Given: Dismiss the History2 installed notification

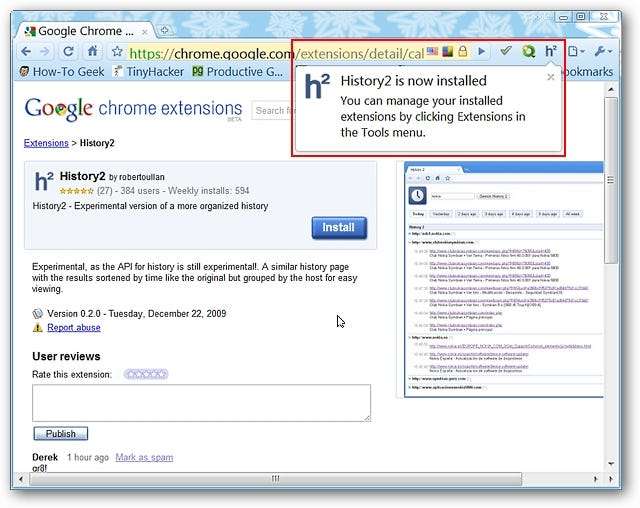Looking at the screenshot, I should [551, 77].
